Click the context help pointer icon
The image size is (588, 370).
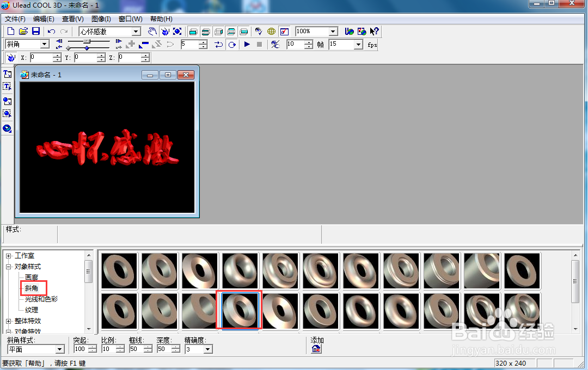tap(374, 32)
